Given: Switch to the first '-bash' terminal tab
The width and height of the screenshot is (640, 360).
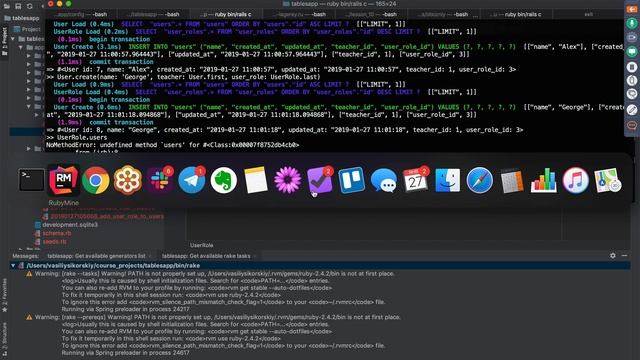Looking at the screenshot, I should (81, 14).
